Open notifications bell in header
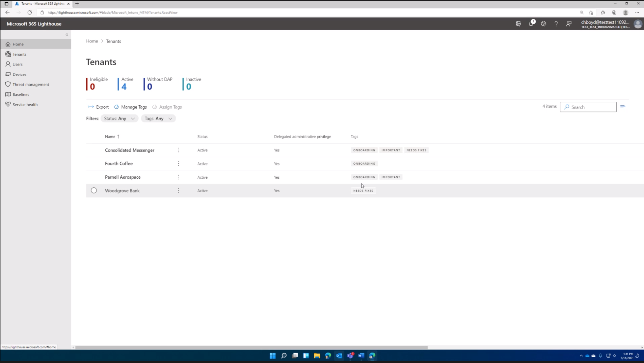The width and height of the screenshot is (644, 363). tap(531, 24)
